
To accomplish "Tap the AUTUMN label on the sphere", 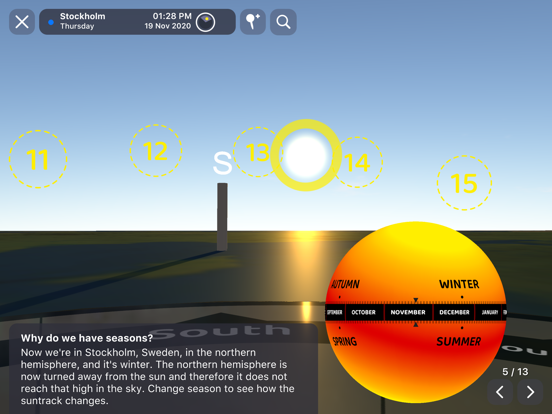I will point(346,284).
